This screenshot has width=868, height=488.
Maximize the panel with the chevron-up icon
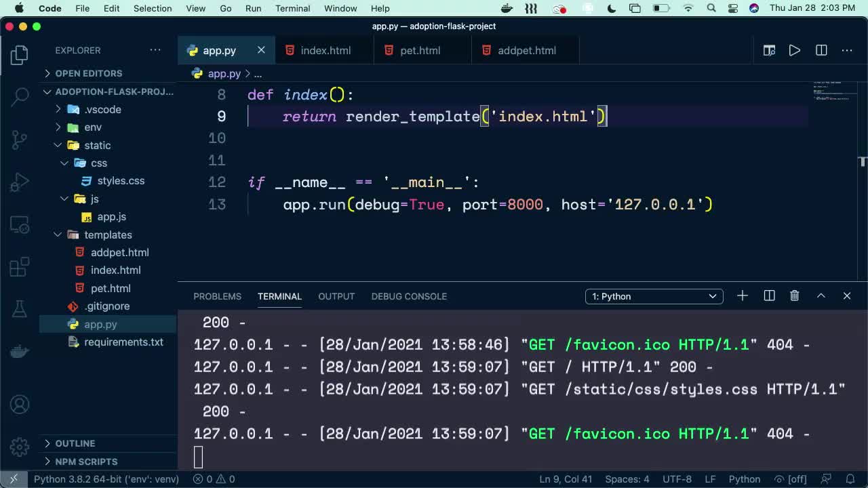point(821,296)
